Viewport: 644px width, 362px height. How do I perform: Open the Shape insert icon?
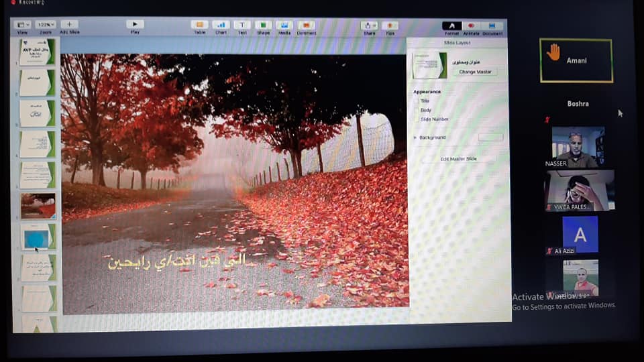click(x=263, y=25)
